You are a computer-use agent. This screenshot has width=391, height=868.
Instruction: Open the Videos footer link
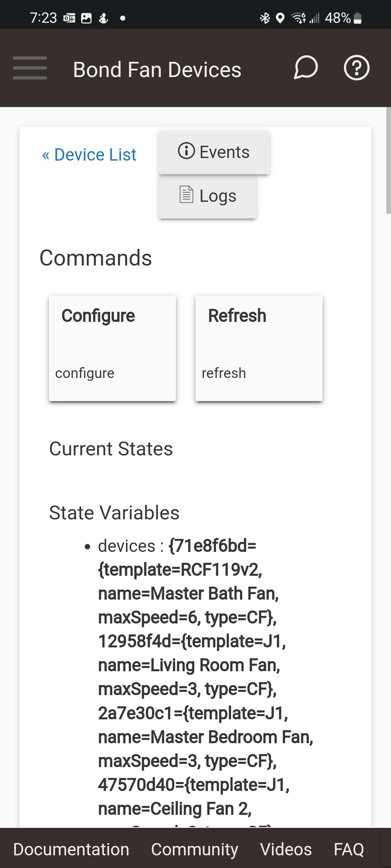click(x=286, y=849)
